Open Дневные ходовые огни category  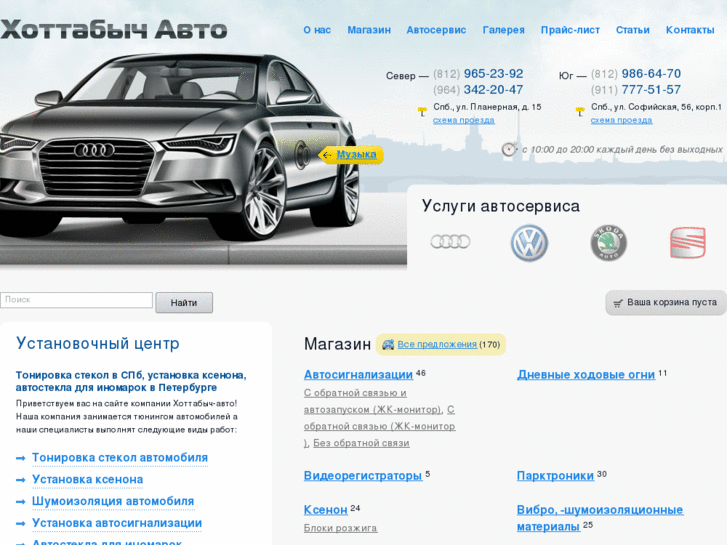pos(586,375)
